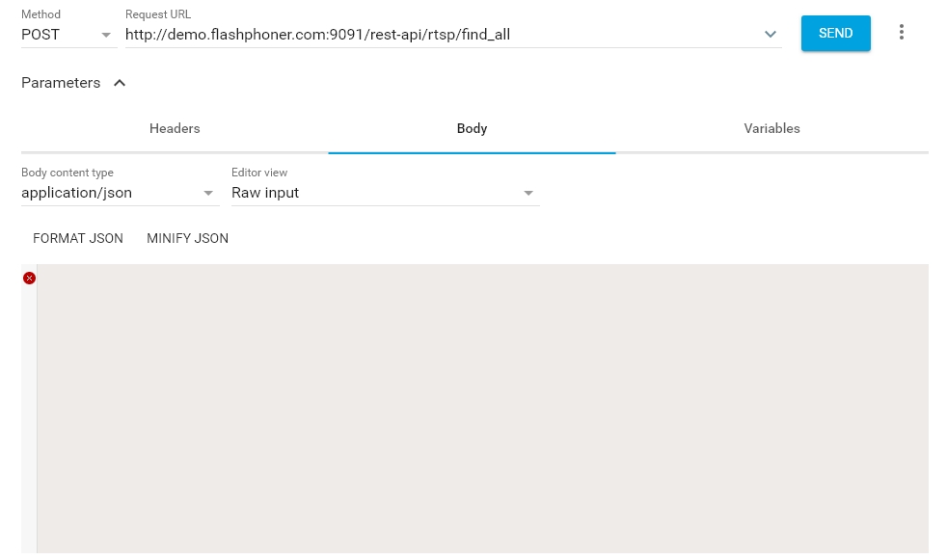Click the FORMAT JSON button
The height and width of the screenshot is (560, 947).
click(x=78, y=238)
